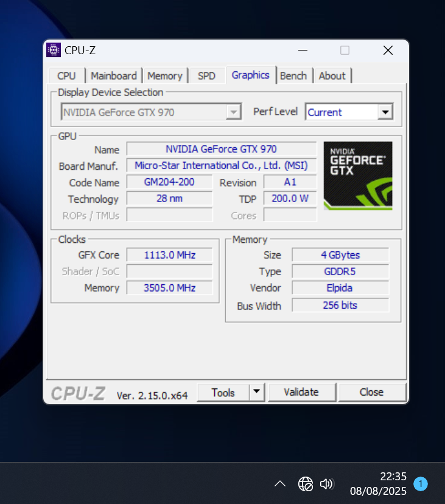Close CPU-Z window with the X button
The width and height of the screenshot is (445, 504).
point(388,50)
